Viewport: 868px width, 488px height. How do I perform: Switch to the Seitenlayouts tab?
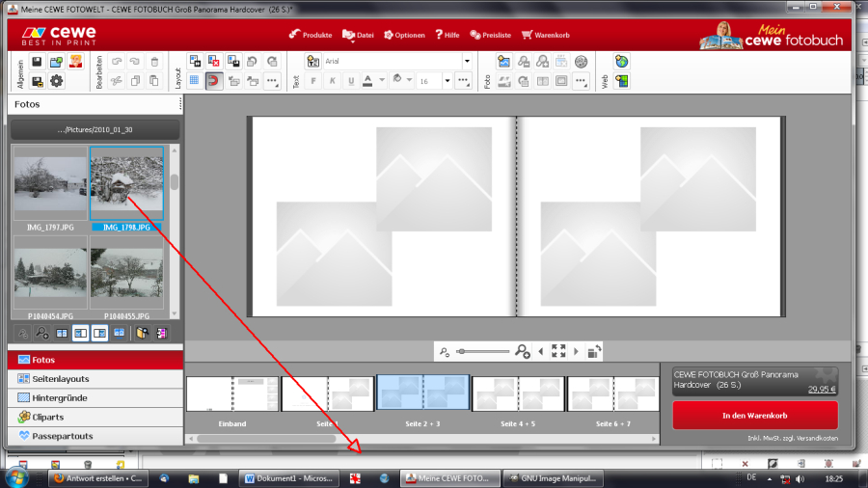[95, 379]
